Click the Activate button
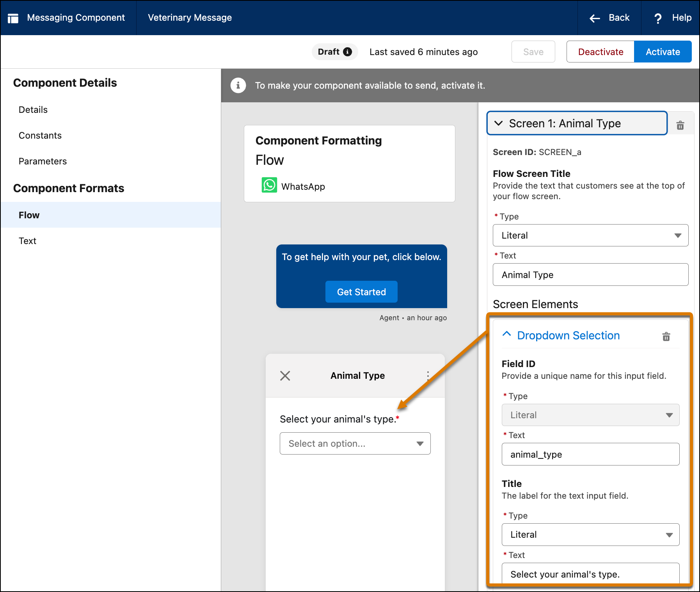Viewport: 700px width, 592px height. tap(663, 52)
